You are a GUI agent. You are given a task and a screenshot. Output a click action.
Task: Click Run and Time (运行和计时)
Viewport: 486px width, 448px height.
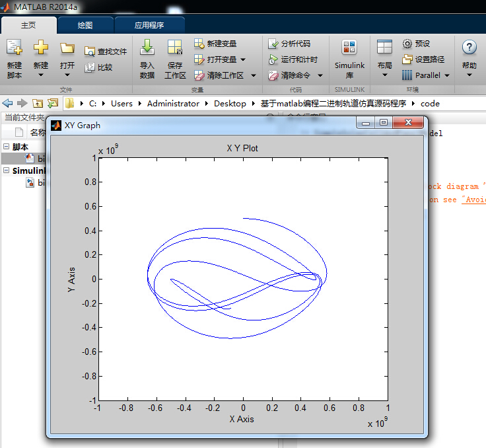click(x=293, y=59)
